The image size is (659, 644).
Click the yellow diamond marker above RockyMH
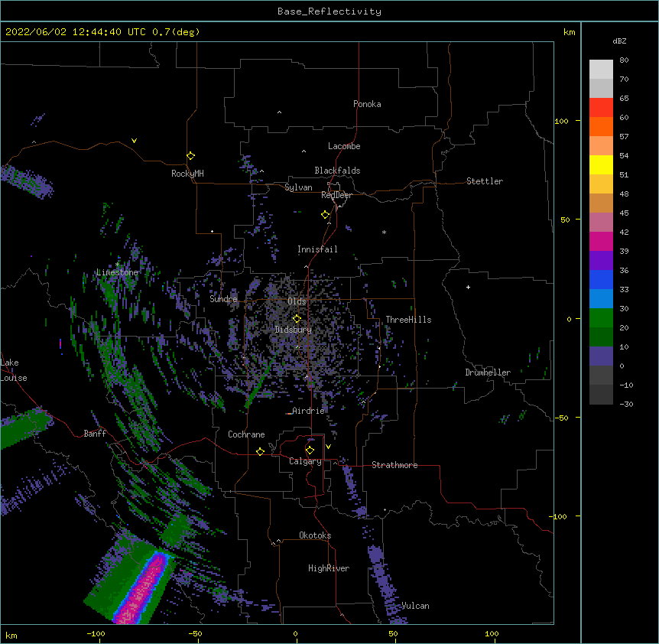coord(191,156)
